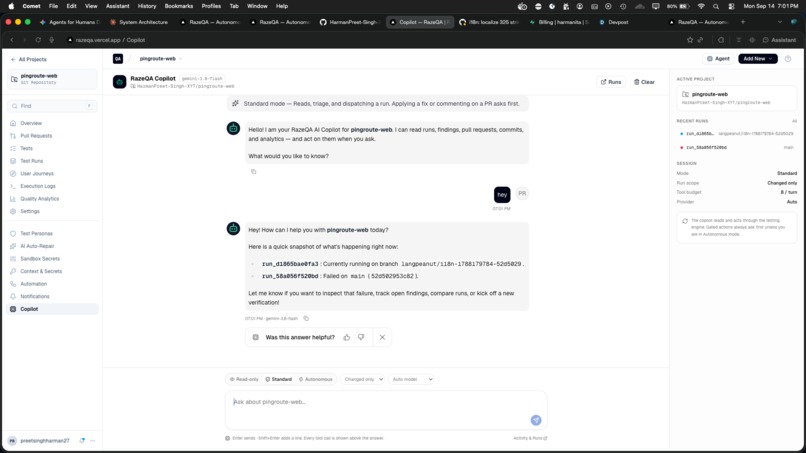Click the 'All' link beside Recent Runs
Image resolution: width=806 pixels, height=453 pixels.
coord(794,121)
